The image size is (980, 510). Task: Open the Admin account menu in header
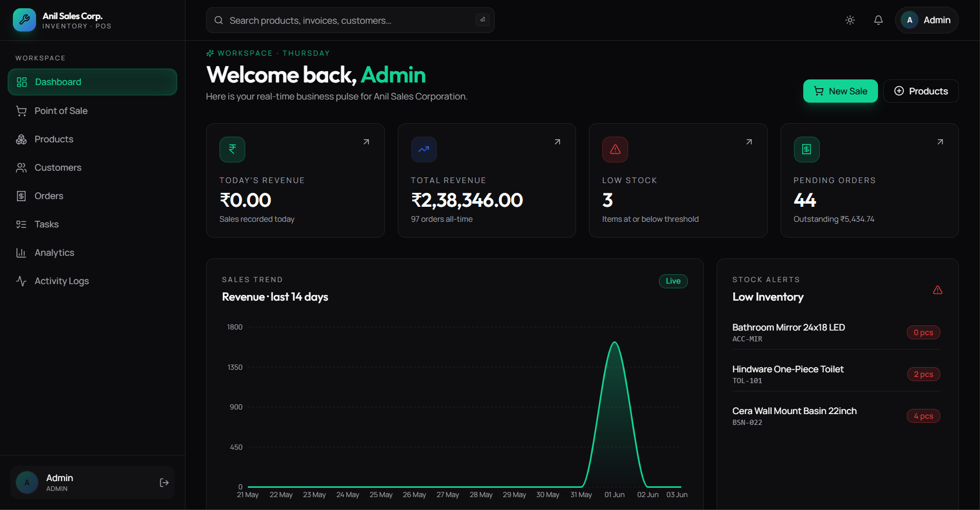point(926,20)
